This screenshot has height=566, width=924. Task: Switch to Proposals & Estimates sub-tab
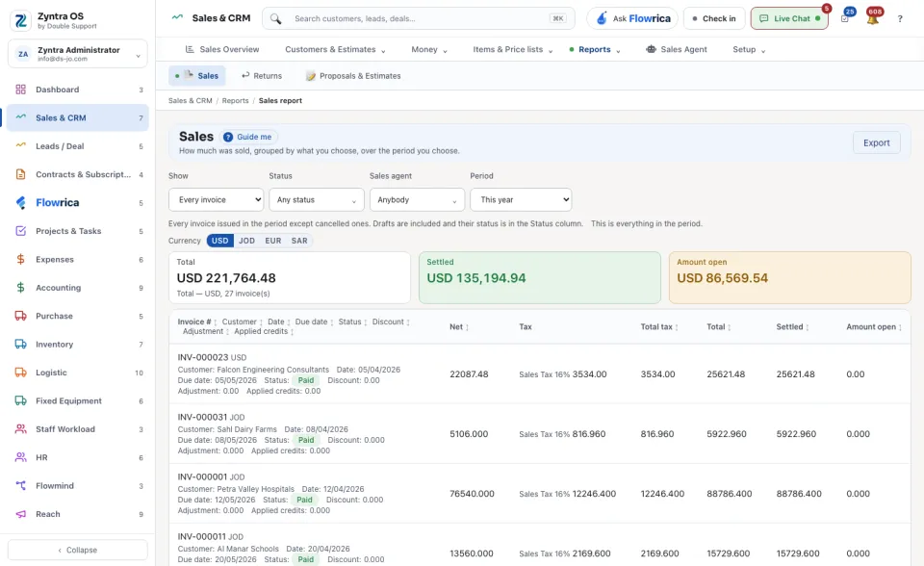(353, 75)
